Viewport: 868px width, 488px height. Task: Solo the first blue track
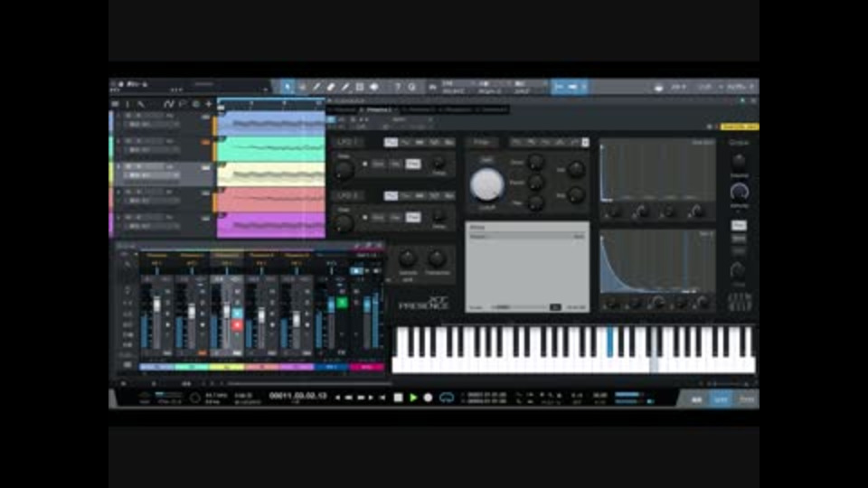tap(137, 117)
